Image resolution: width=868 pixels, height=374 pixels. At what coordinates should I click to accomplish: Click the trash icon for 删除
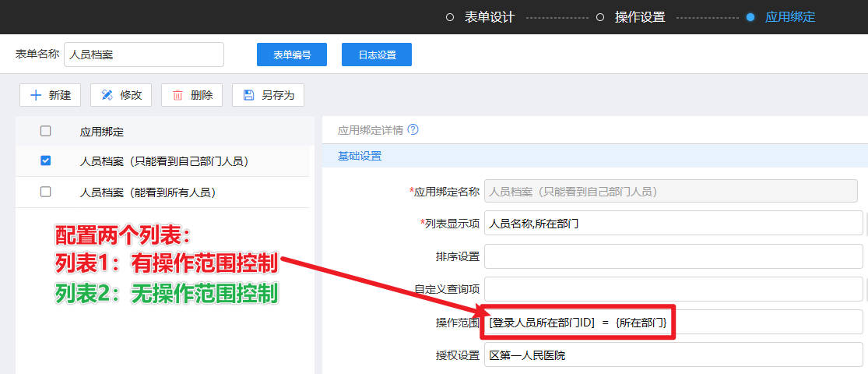click(177, 95)
